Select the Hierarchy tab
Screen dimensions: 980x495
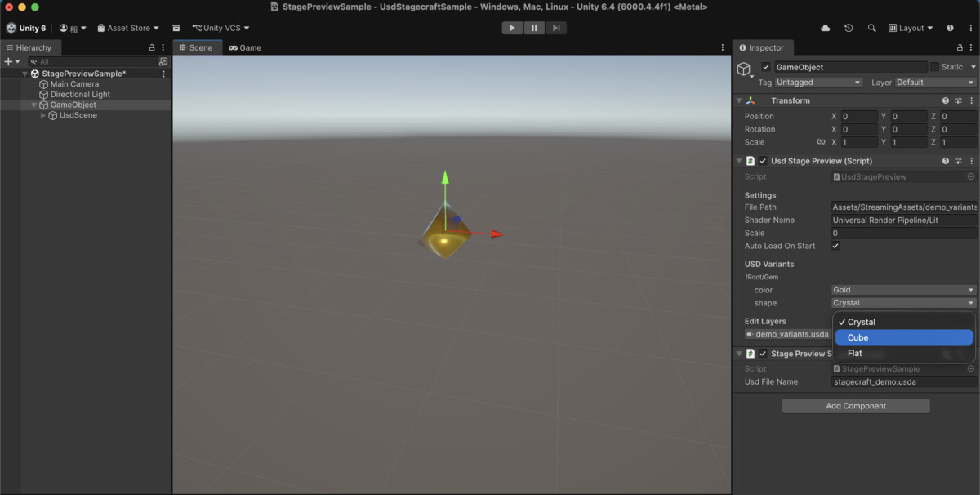[x=29, y=47]
